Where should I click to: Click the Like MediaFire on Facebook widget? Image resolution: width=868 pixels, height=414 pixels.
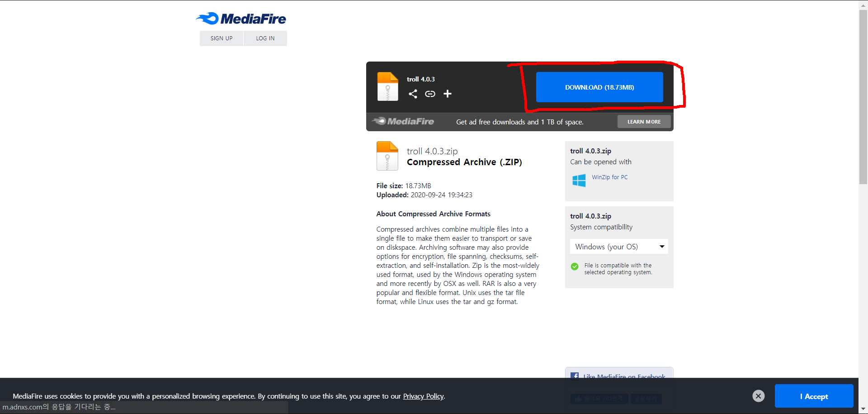[x=619, y=376]
